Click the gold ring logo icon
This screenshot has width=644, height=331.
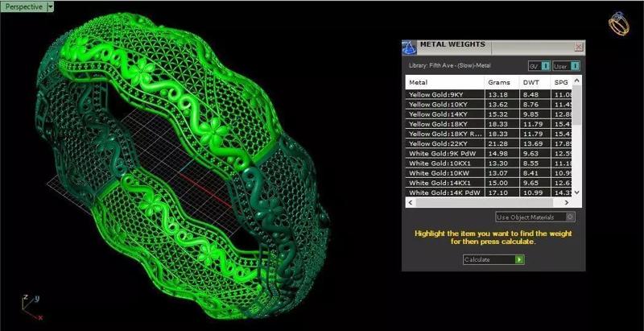pos(619,23)
